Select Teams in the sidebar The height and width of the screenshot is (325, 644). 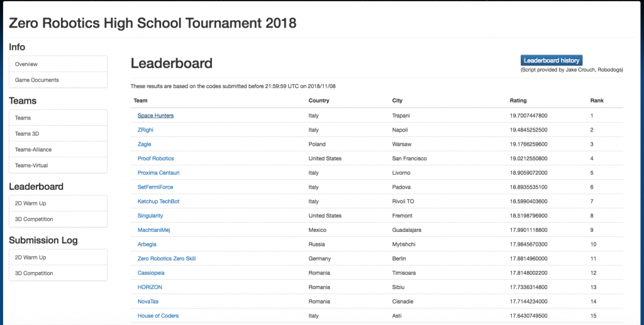[x=58, y=118]
